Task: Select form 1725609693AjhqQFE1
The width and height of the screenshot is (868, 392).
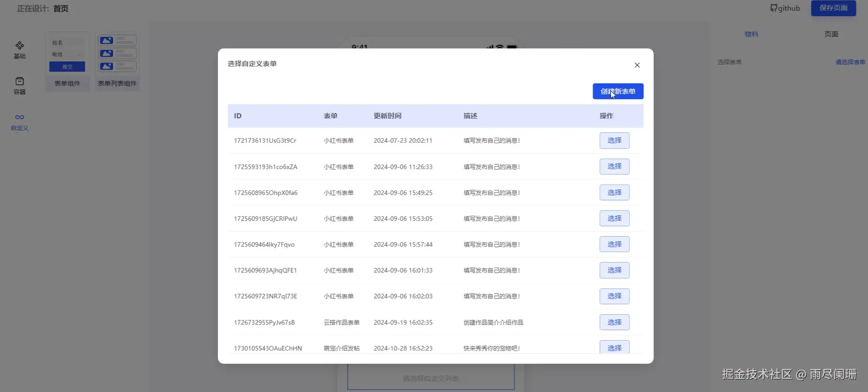Action: pos(614,270)
